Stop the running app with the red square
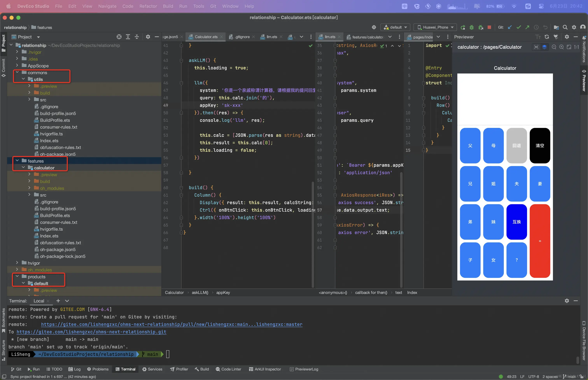 click(x=489, y=27)
